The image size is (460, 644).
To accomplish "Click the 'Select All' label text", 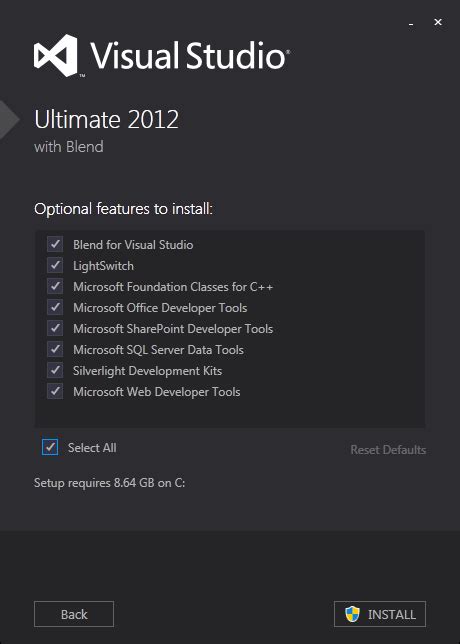I will point(92,448).
